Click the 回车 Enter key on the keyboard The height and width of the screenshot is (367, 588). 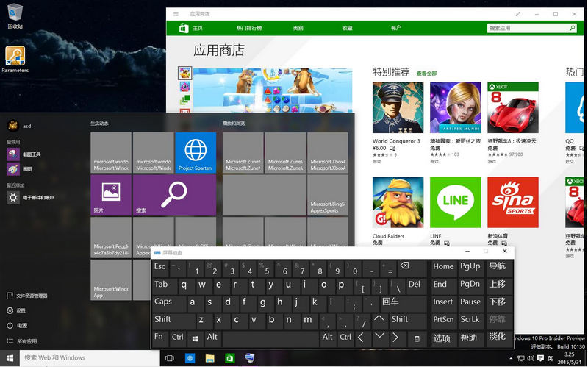404,303
